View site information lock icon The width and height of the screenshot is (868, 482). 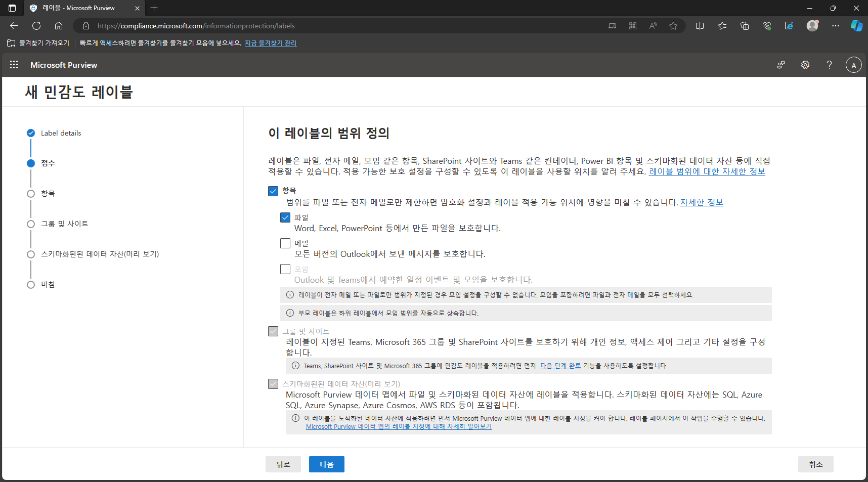(86, 26)
